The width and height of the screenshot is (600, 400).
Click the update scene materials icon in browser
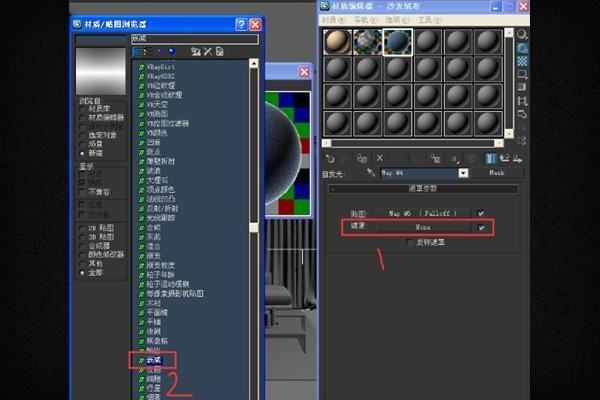click(x=196, y=51)
